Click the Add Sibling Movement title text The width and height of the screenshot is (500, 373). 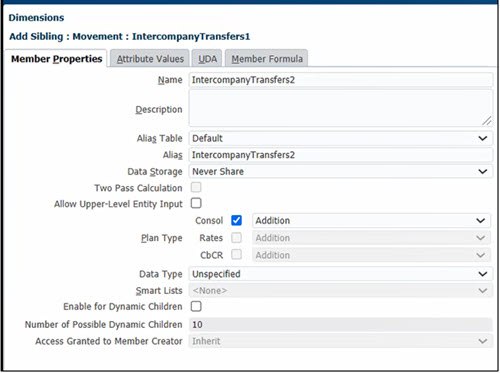(x=130, y=36)
